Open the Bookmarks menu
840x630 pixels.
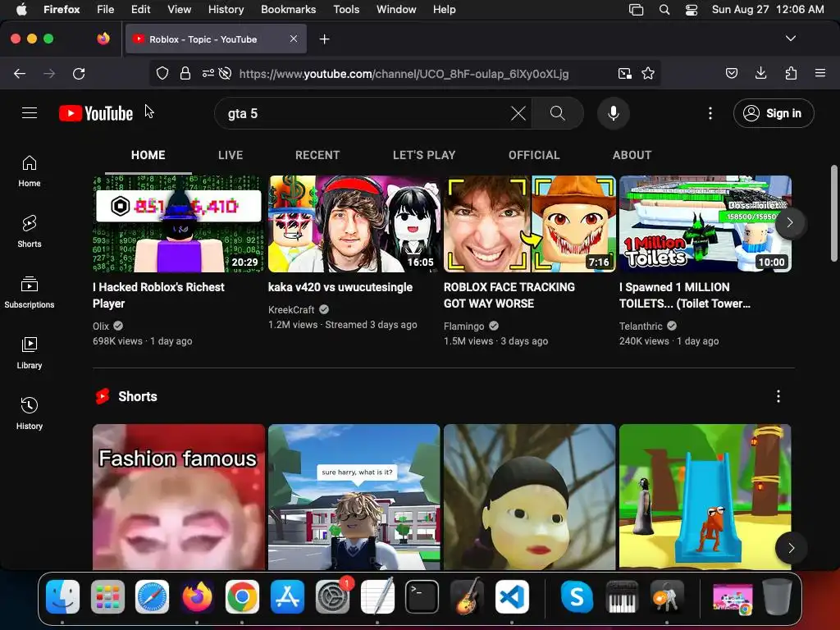[x=288, y=10]
